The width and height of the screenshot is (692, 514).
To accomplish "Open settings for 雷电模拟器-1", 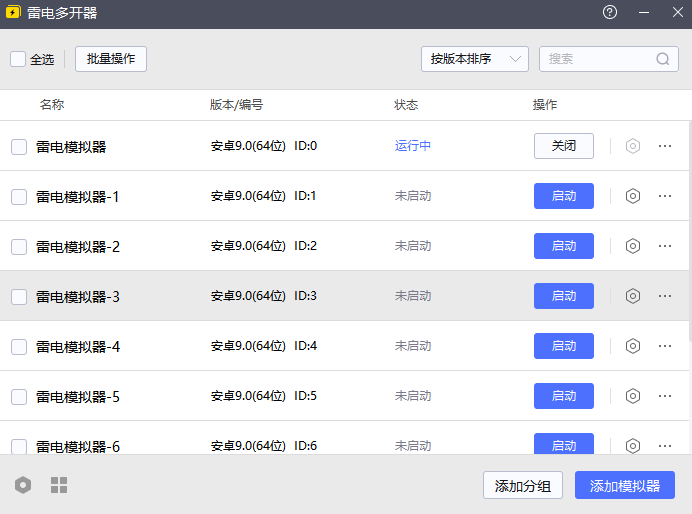I will pos(632,196).
